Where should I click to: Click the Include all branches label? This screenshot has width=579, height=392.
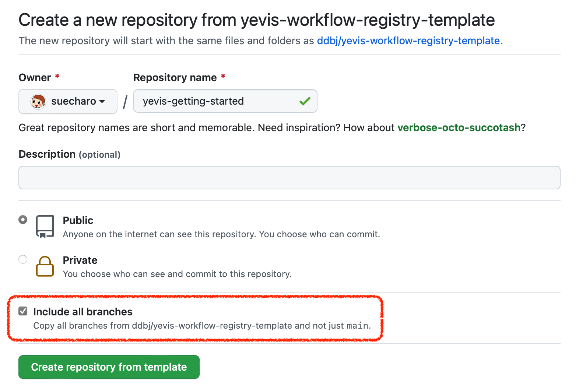point(83,312)
